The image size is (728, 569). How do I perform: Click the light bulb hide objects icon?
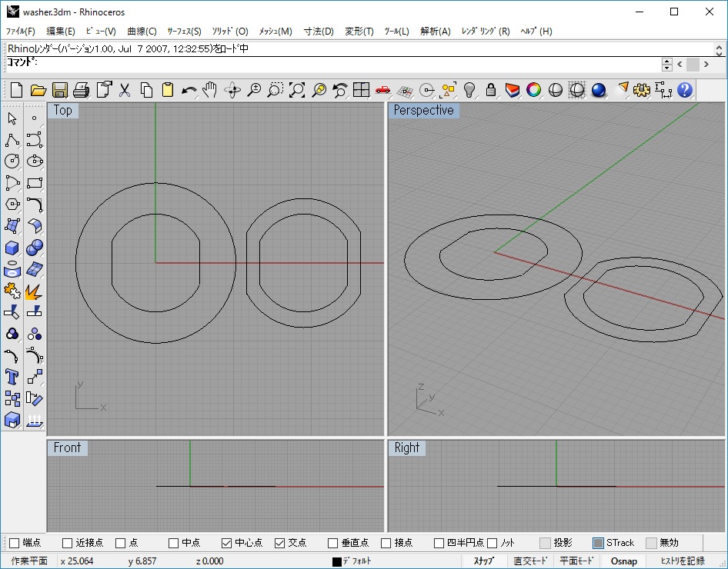coord(470,90)
